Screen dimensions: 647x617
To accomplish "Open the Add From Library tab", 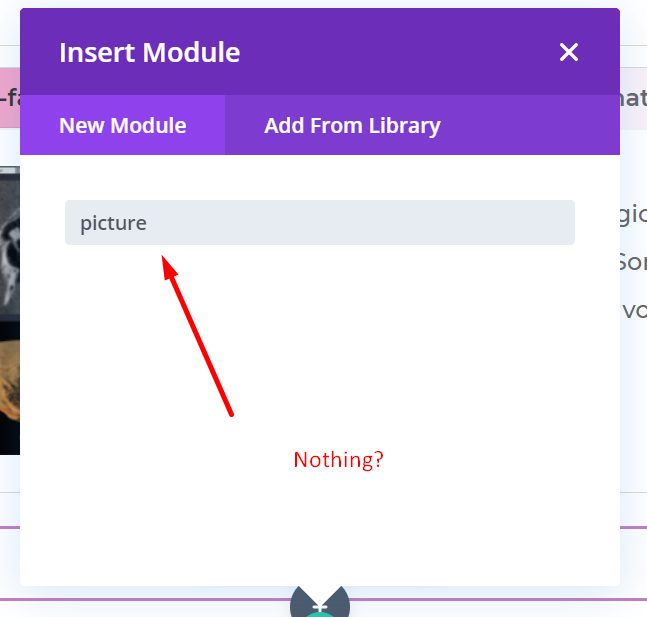I will 352,126.
